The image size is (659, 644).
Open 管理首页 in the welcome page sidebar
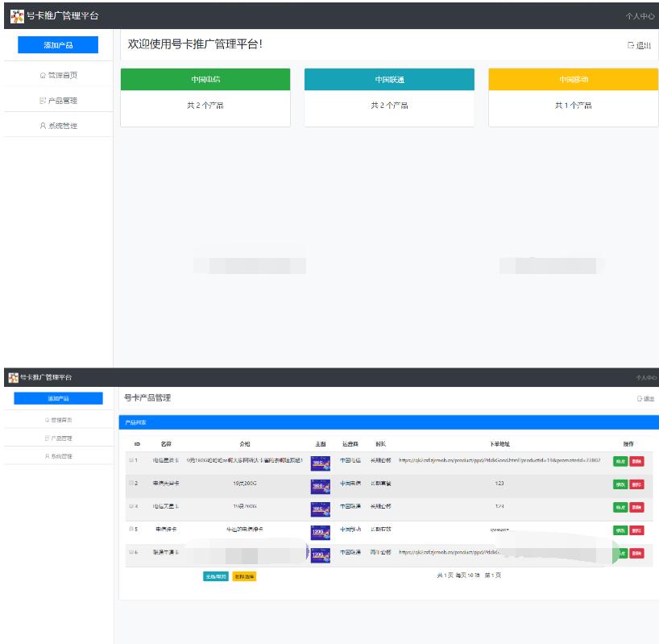58,75
